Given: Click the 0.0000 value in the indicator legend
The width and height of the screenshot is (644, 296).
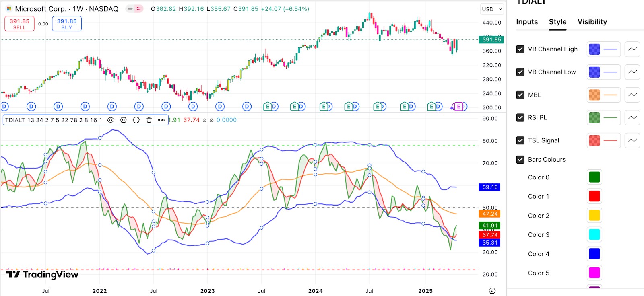Looking at the screenshot, I should point(227,120).
